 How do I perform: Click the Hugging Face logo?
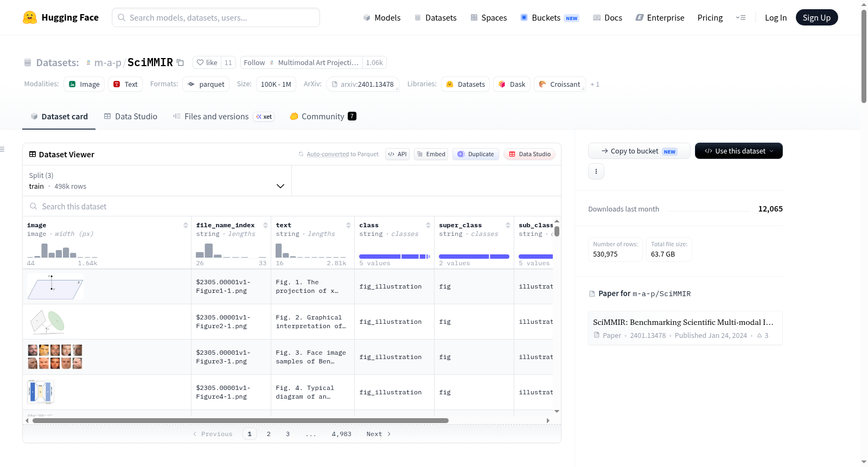[30, 17]
